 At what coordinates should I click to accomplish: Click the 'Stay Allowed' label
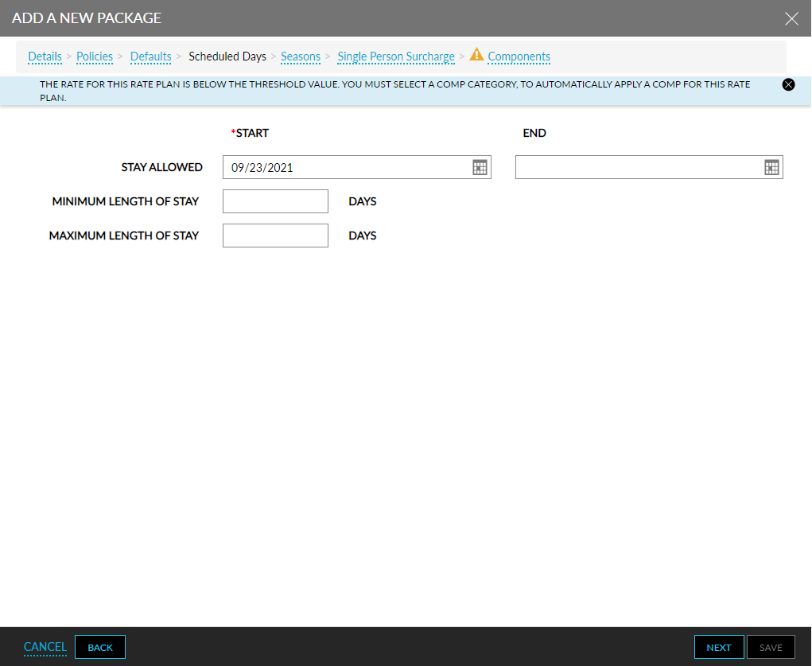(161, 167)
